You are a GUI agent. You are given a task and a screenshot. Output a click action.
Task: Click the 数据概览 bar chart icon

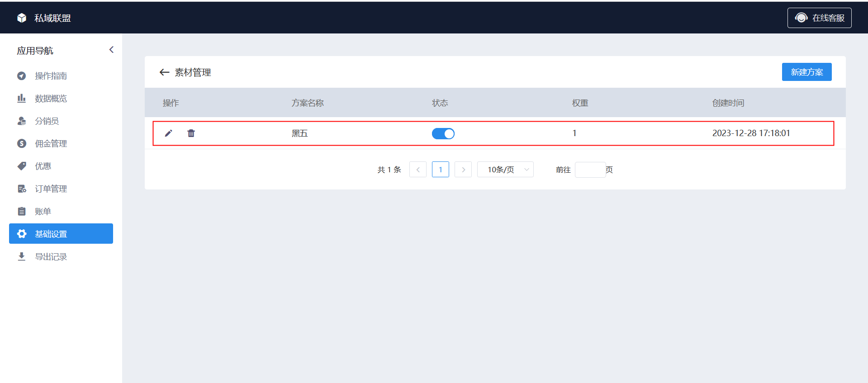(22, 98)
